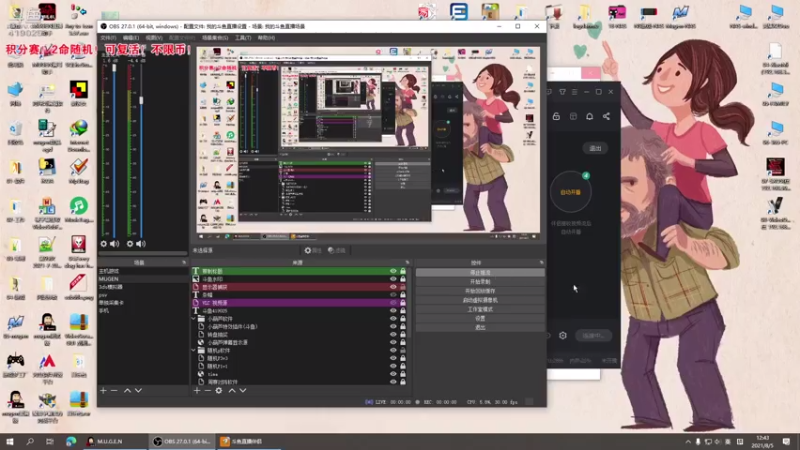Hide the red 显示器捕获 source eye icon
The width and height of the screenshot is (800, 450).
coord(393,287)
